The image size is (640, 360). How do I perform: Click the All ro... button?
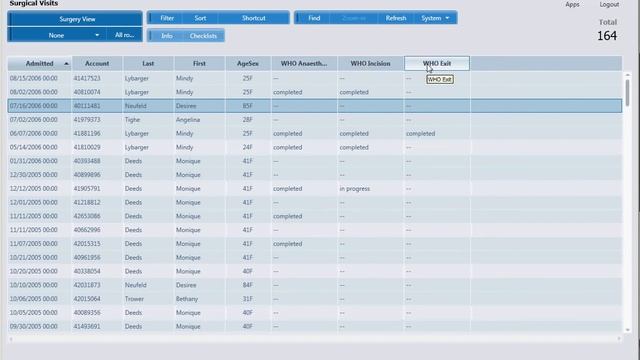click(124, 35)
